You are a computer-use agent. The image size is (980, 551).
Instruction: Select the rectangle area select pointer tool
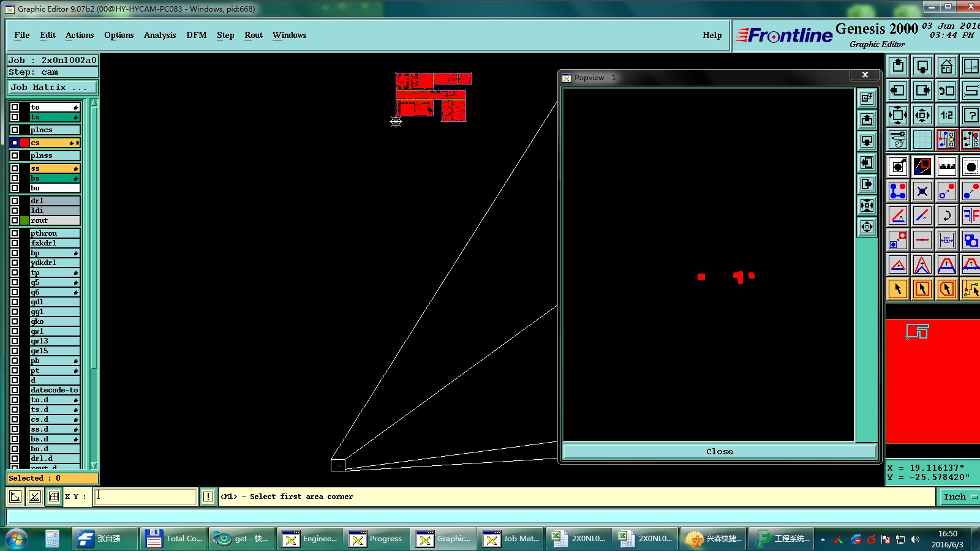tap(922, 289)
